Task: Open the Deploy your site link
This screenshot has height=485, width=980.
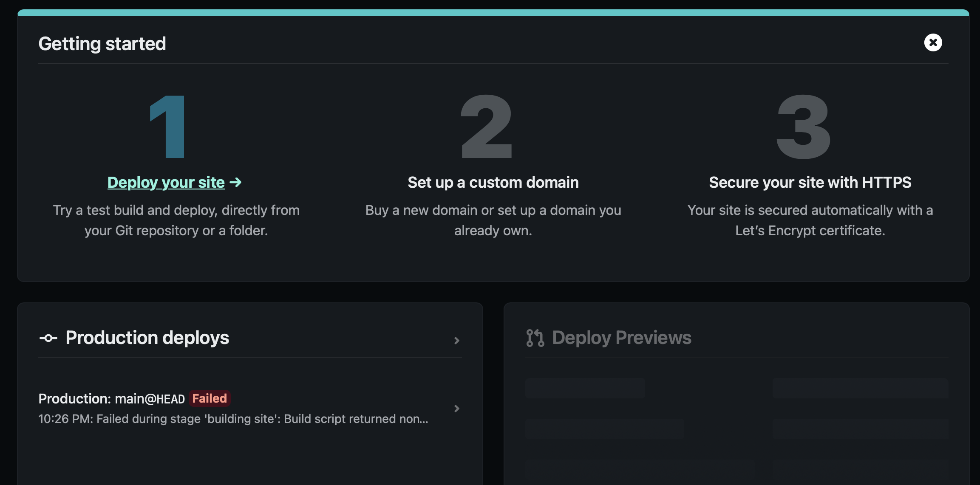Action: pyautogui.click(x=166, y=182)
